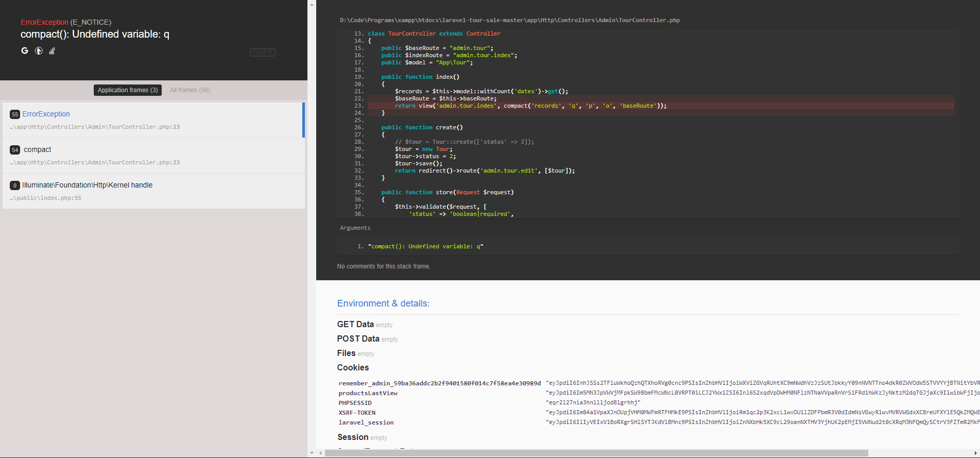Click the horizontal scrollbar thumb at bottom

pos(596,453)
